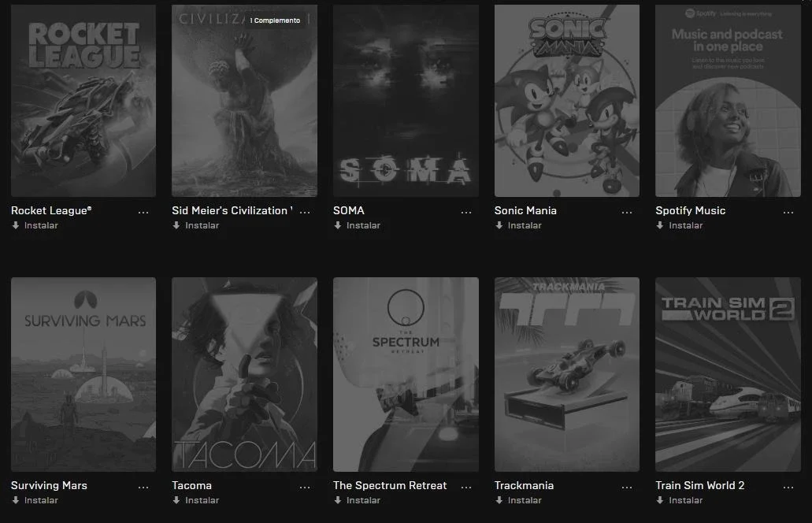Open the three-dot options for Surviving Mars
The height and width of the screenshot is (523, 812).
pos(143,487)
